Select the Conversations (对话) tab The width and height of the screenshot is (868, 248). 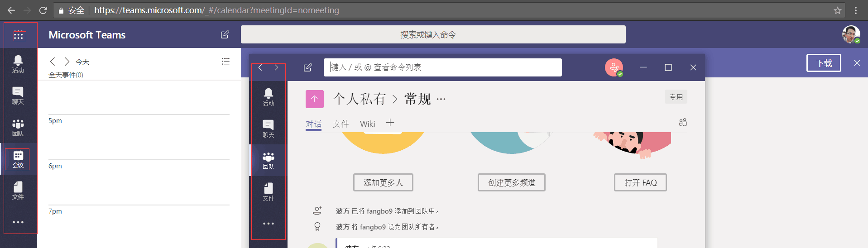click(x=313, y=124)
